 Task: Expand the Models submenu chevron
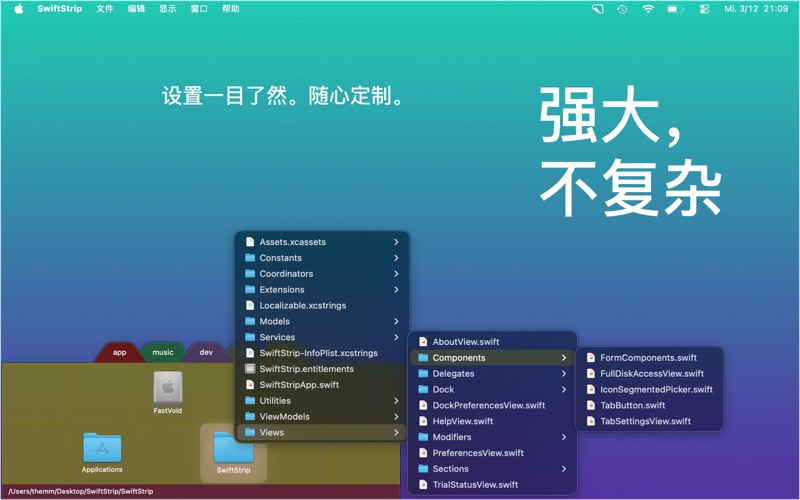click(x=396, y=321)
